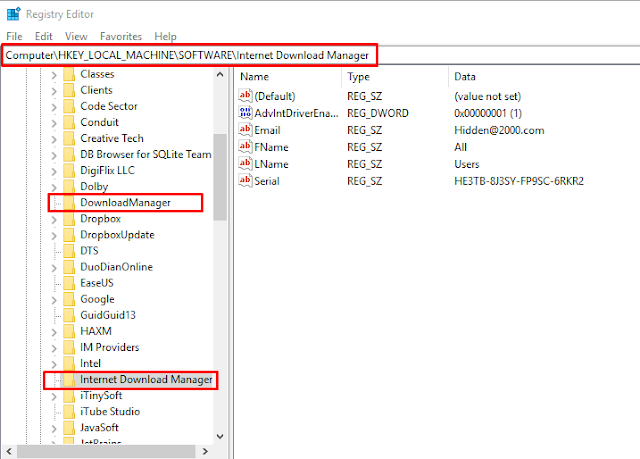Open the Help menu
The width and height of the screenshot is (640, 459).
pos(165,36)
